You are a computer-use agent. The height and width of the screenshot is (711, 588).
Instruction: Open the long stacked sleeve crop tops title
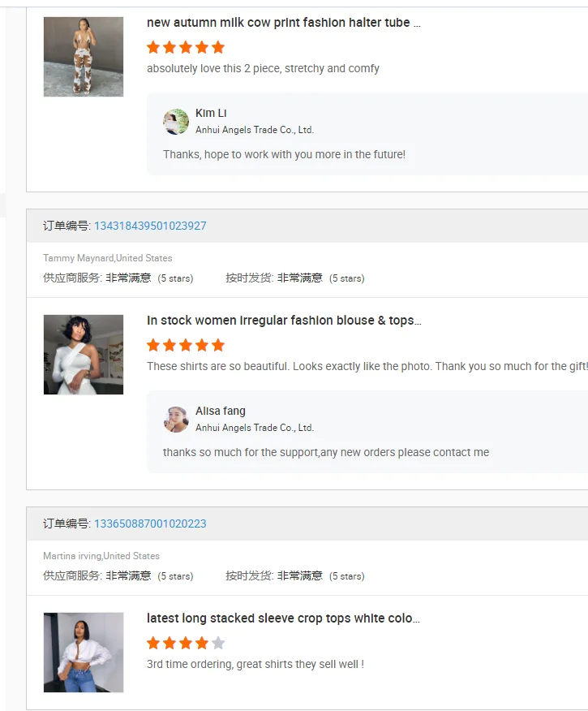283,618
